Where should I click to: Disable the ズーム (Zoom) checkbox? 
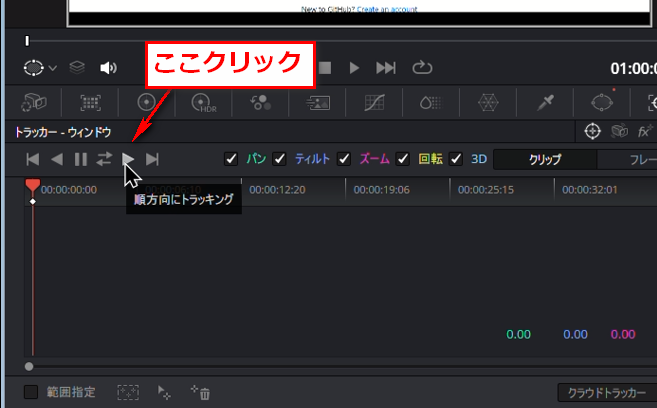click(344, 159)
